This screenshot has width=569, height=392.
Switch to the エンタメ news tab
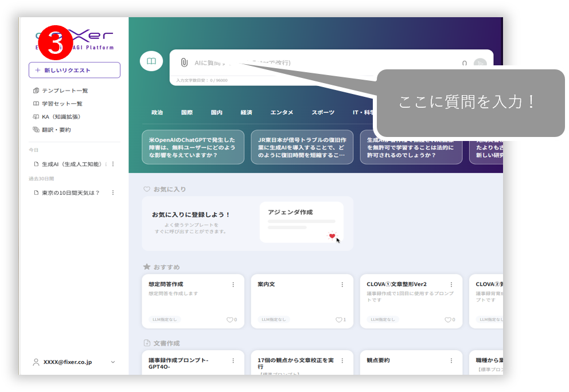coord(282,112)
